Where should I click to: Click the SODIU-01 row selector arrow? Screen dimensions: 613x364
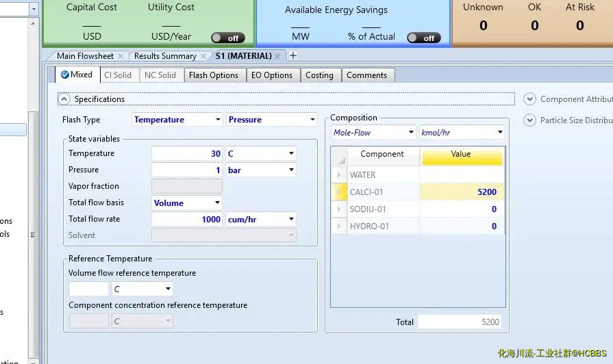[x=339, y=209]
